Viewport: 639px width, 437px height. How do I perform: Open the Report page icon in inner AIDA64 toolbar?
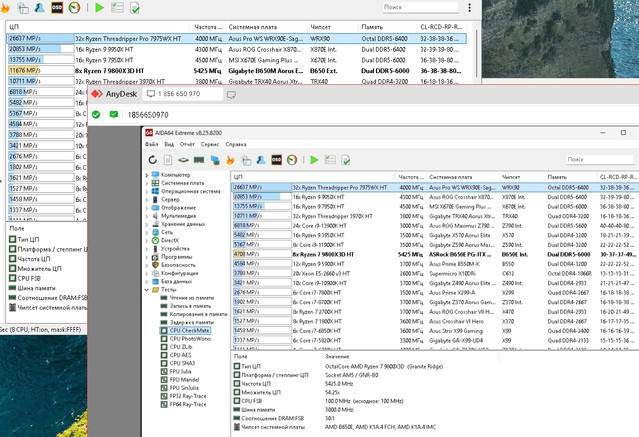(168, 160)
